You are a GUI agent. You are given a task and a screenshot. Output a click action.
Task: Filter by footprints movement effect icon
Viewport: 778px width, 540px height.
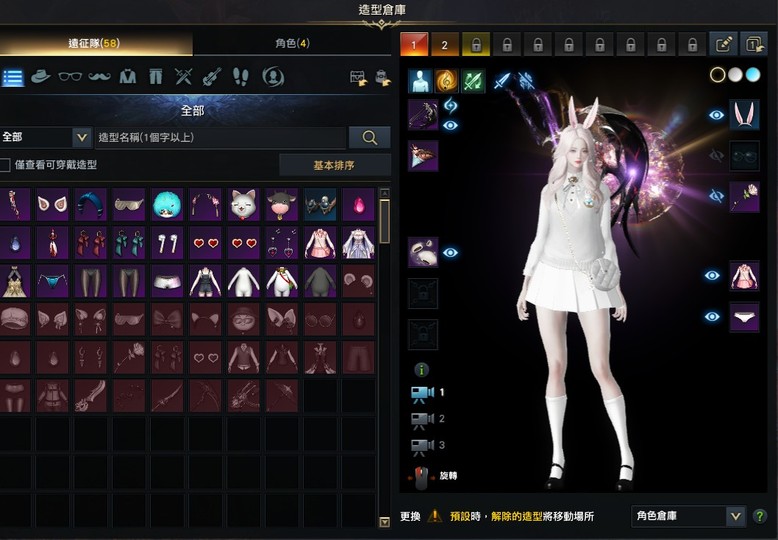[241, 77]
